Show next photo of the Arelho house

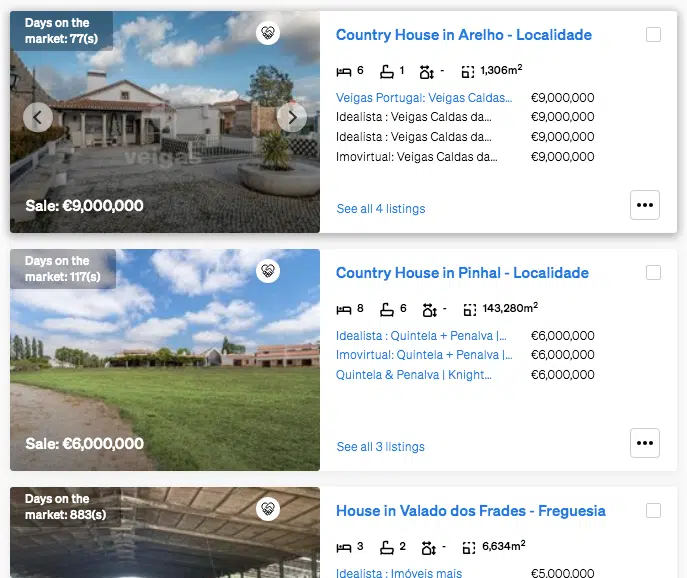click(x=292, y=117)
